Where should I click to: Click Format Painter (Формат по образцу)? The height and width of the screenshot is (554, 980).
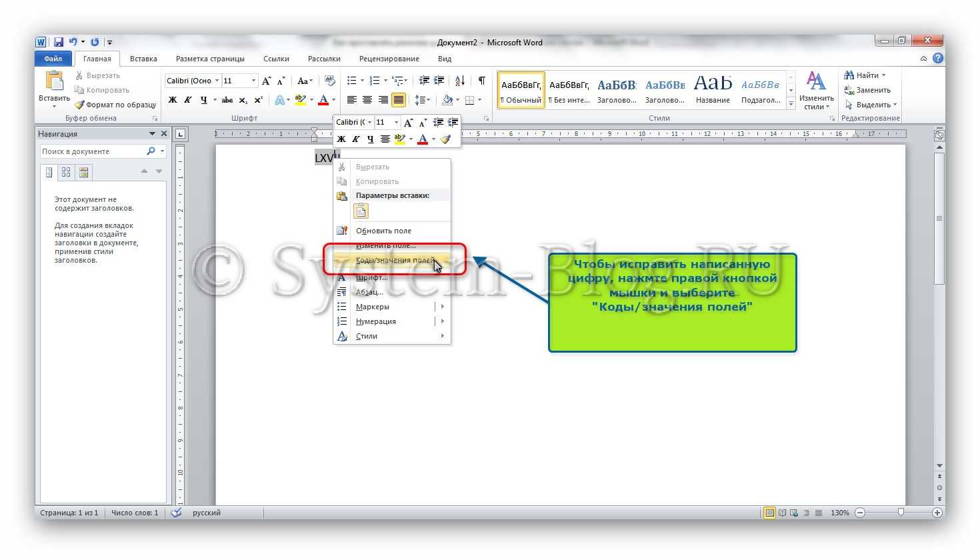[x=115, y=105]
